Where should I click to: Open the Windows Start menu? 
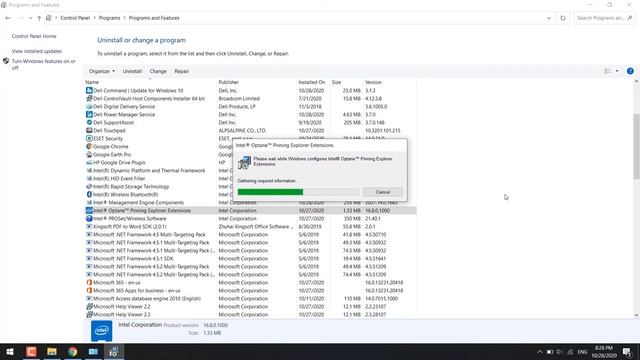[10, 351]
